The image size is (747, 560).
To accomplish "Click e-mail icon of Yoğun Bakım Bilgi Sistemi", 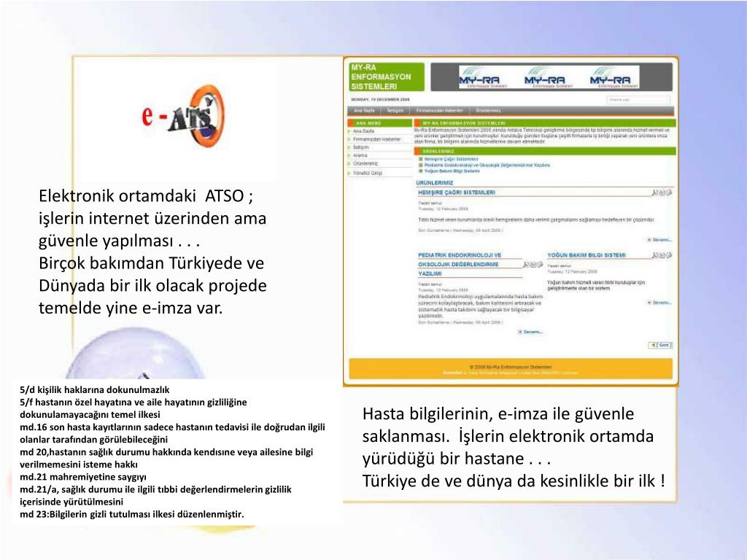I will 669,255.
